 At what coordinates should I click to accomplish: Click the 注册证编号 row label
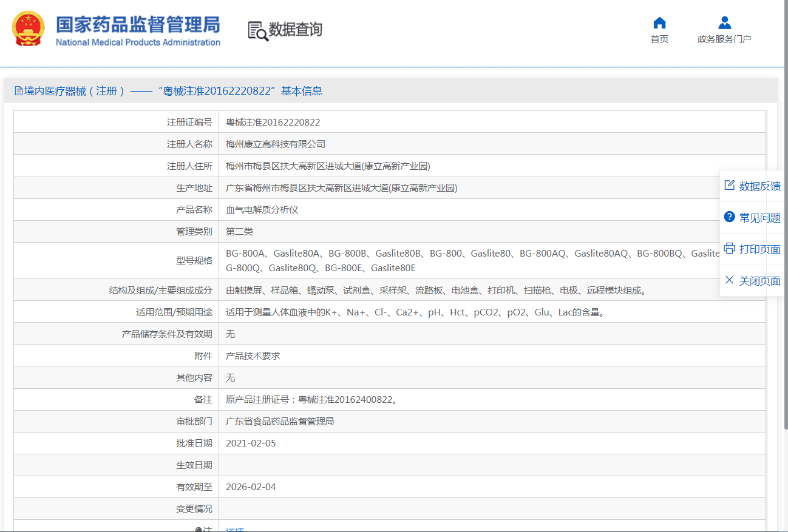coord(189,123)
